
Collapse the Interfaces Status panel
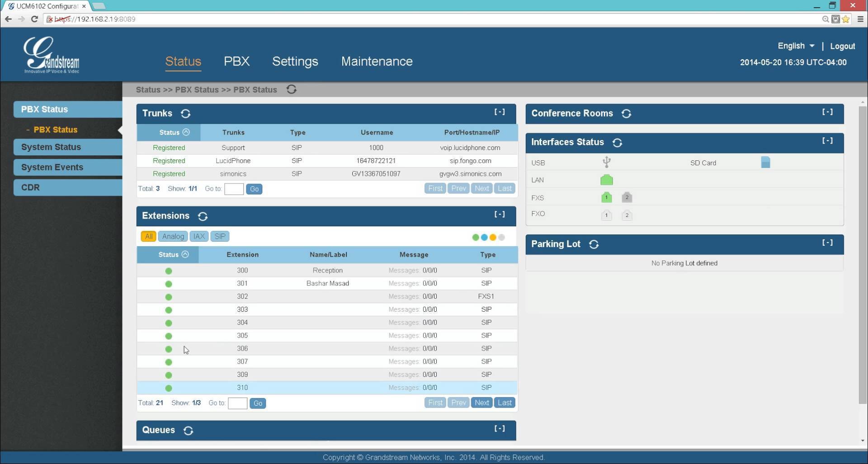pos(827,141)
